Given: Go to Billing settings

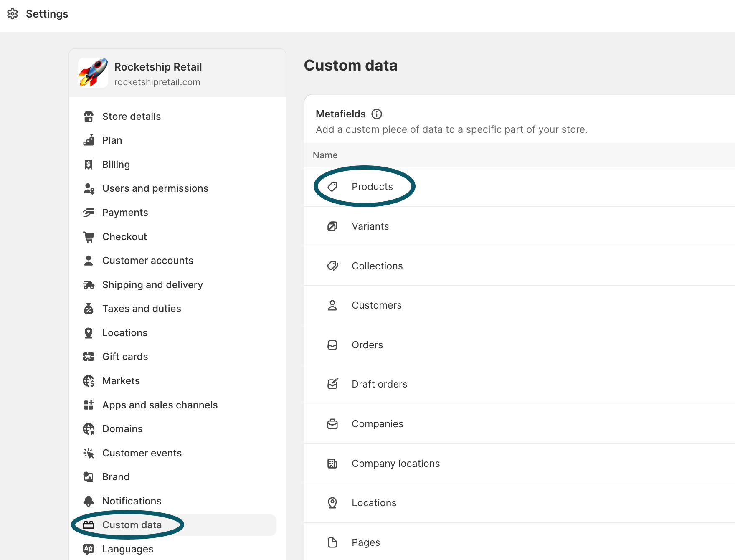Looking at the screenshot, I should click(116, 165).
